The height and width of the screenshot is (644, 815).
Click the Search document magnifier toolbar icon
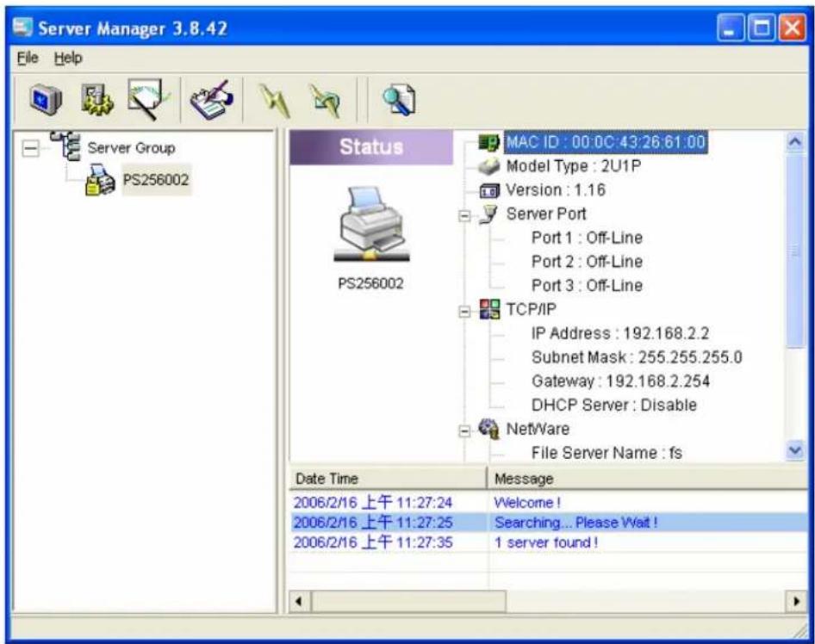tap(399, 100)
